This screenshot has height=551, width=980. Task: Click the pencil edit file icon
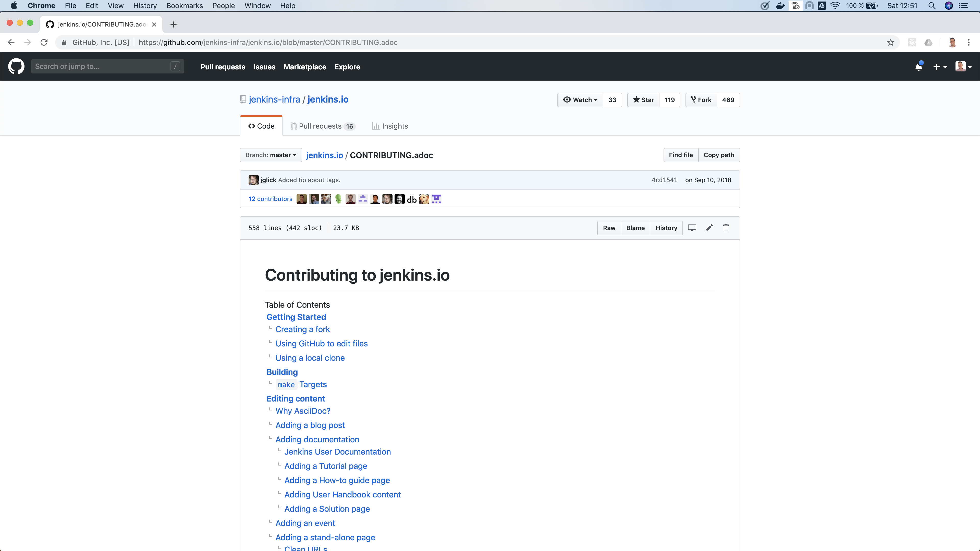[x=709, y=228]
